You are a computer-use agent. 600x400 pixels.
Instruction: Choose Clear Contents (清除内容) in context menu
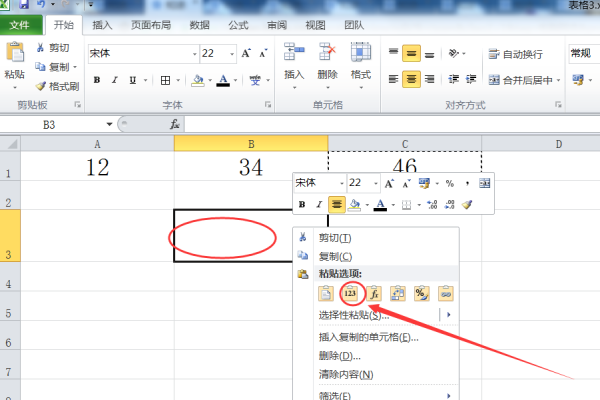click(376, 374)
